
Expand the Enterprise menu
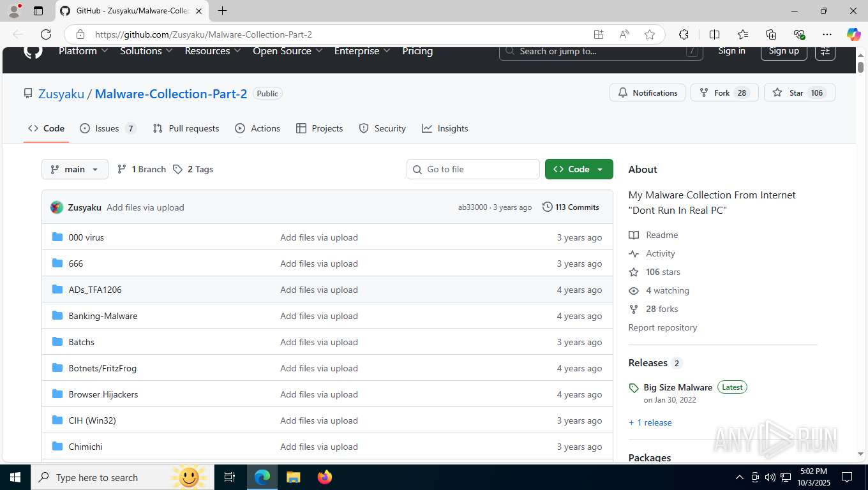(x=363, y=51)
